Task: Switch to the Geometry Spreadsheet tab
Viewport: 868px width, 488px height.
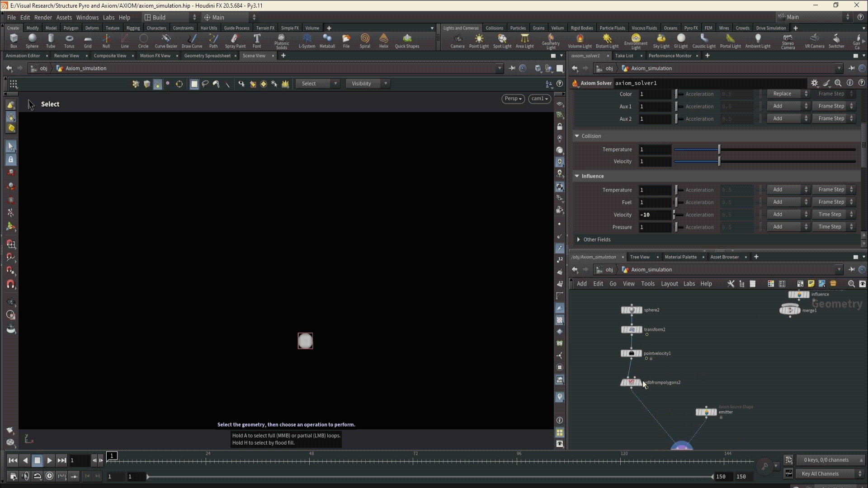Action: coord(207,56)
